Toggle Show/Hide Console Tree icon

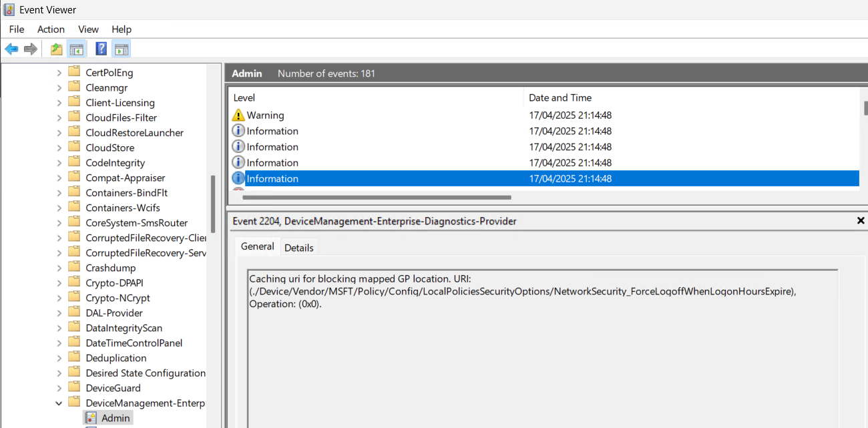click(x=76, y=49)
